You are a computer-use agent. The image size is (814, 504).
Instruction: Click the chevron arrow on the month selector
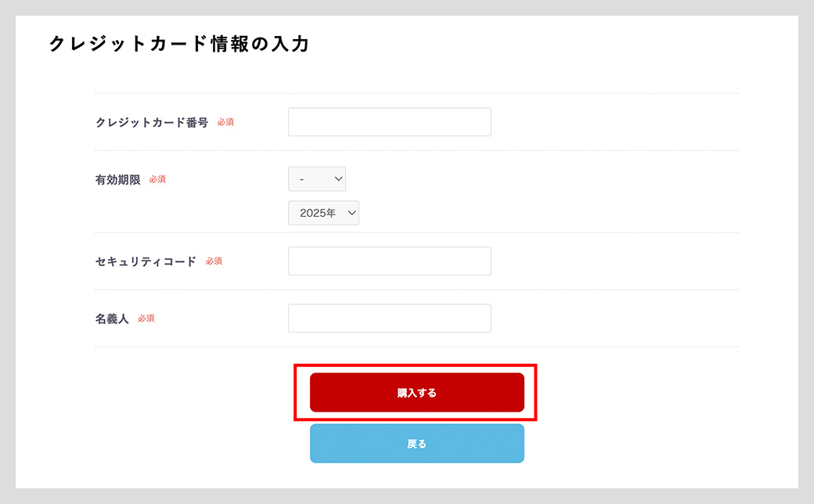339,179
